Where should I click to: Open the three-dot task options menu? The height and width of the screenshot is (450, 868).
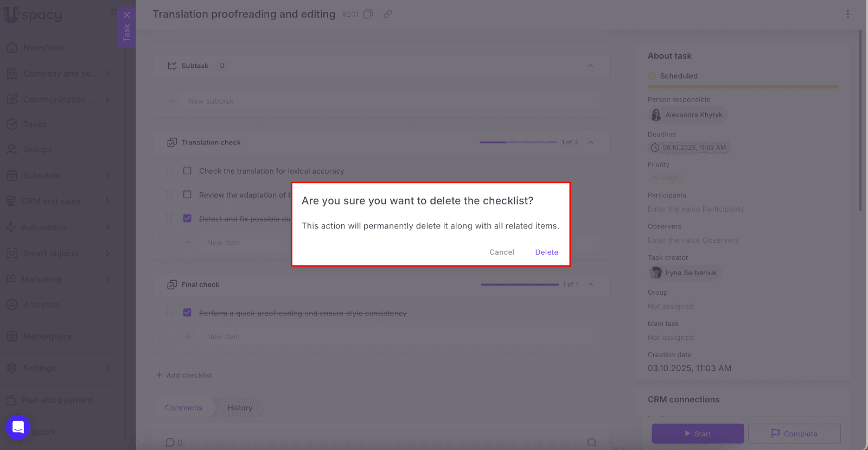pyautogui.click(x=847, y=14)
